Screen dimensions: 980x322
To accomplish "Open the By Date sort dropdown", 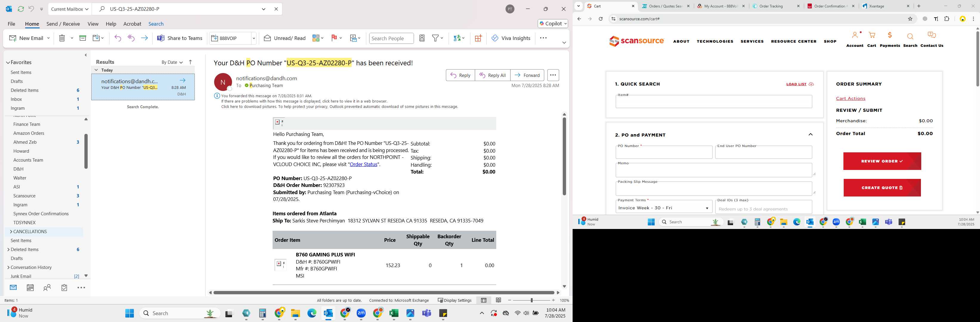I will [172, 62].
